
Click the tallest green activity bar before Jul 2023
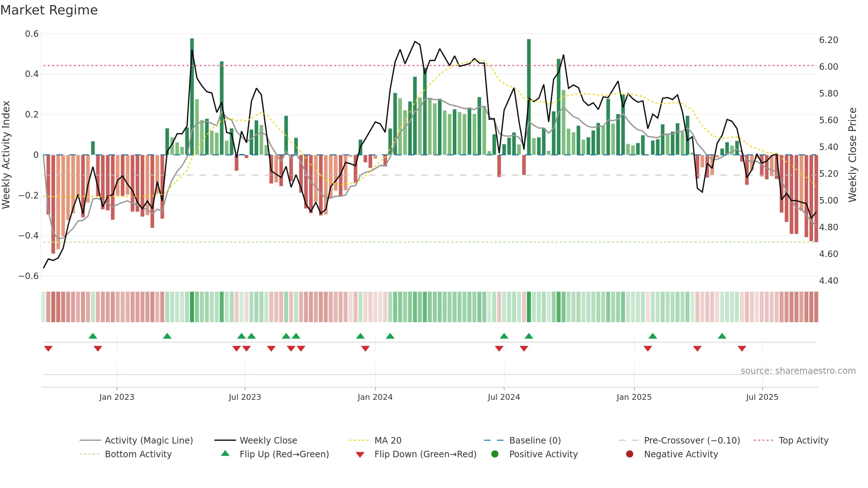[x=192, y=97]
